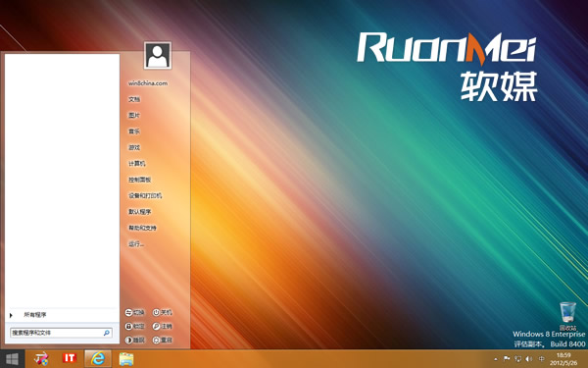Open File Explorer from the taskbar
588x368 pixels.
126,359
